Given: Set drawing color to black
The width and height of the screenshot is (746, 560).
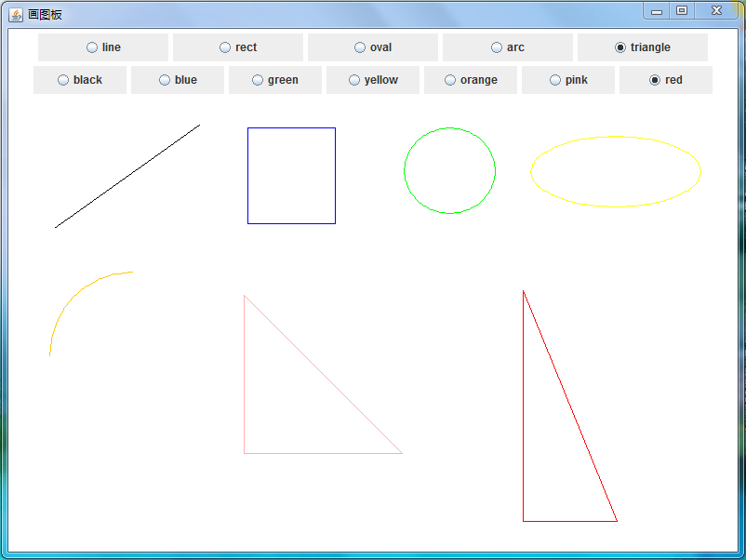Looking at the screenshot, I should (x=63, y=80).
